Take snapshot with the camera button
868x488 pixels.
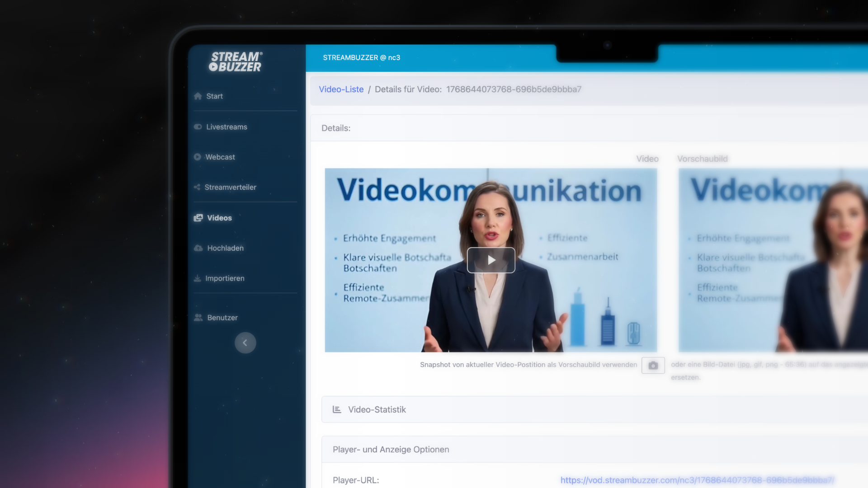pyautogui.click(x=653, y=366)
